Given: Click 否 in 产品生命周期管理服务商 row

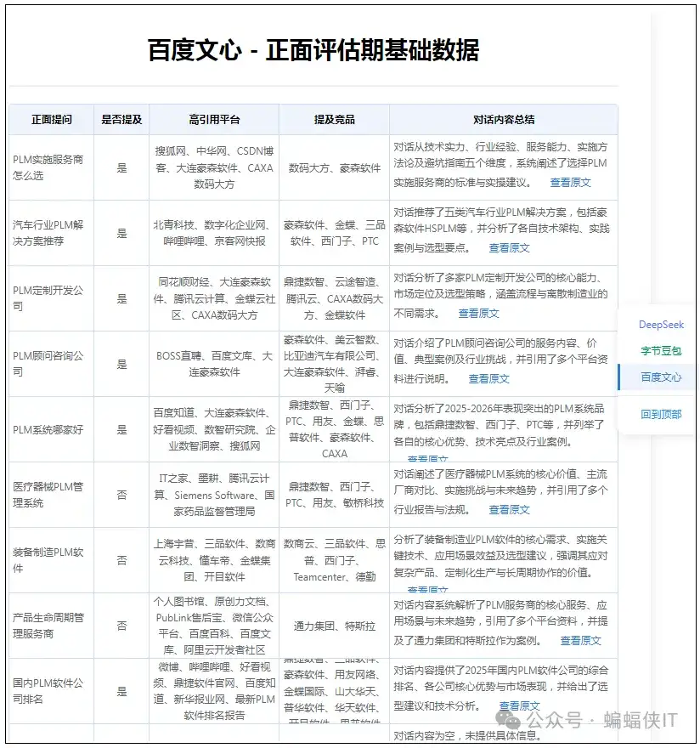Looking at the screenshot, I should click(x=121, y=626).
